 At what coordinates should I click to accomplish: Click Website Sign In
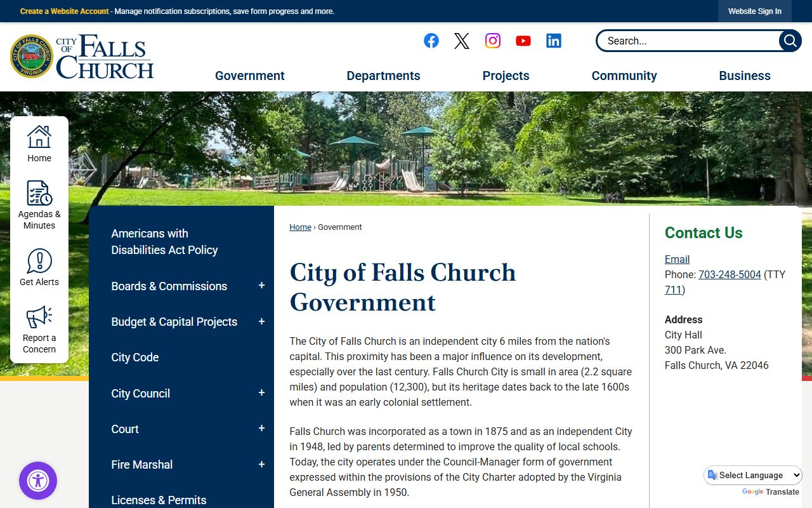pos(755,11)
